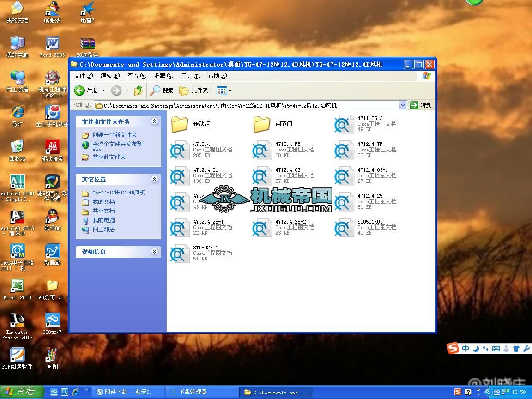Open the 工具 menu
Screen dimensions: 532x399
[190, 76]
